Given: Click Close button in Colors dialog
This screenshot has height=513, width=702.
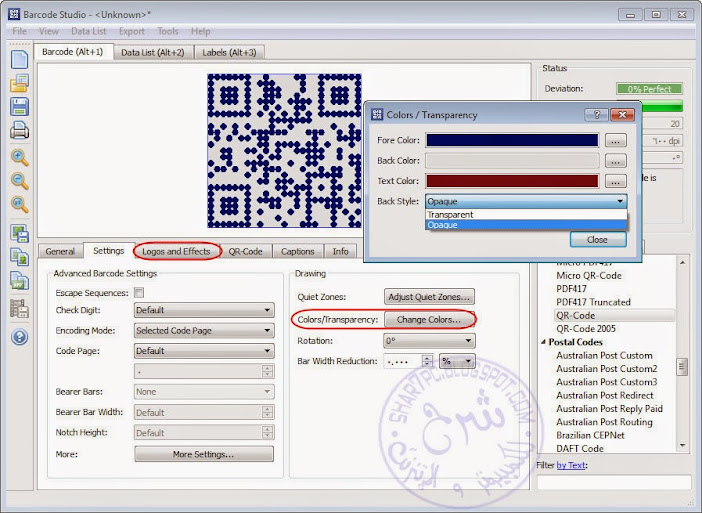Looking at the screenshot, I should tap(598, 239).
